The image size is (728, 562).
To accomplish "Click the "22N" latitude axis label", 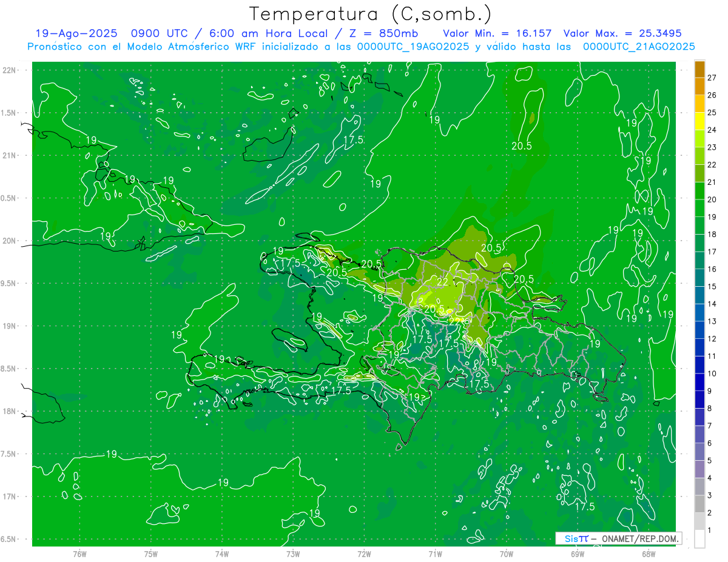I will tap(10, 70).
